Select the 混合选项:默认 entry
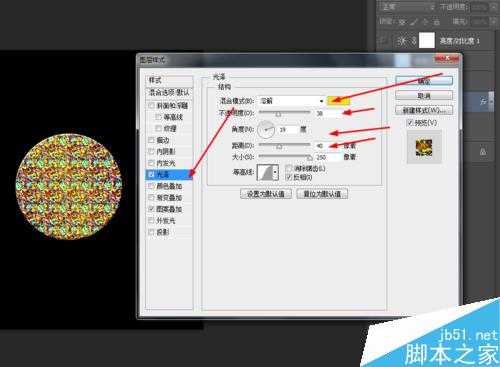 pos(169,92)
